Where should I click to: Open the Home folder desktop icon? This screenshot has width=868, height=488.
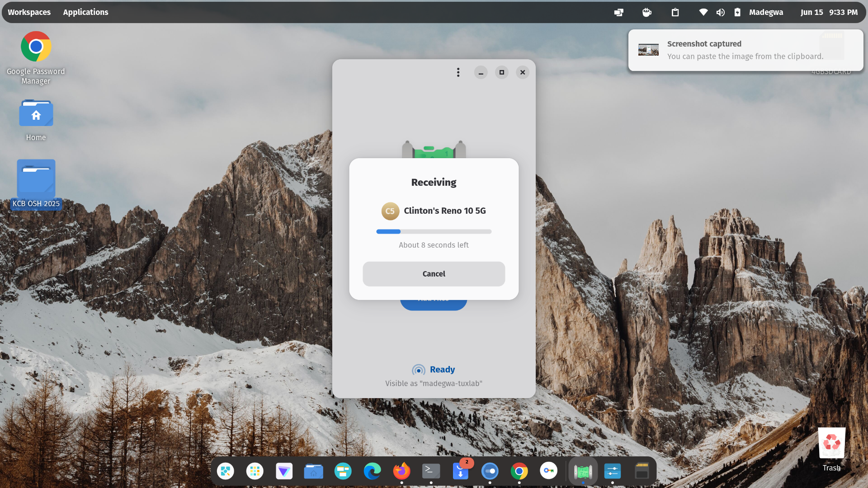[x=36, y=120]
